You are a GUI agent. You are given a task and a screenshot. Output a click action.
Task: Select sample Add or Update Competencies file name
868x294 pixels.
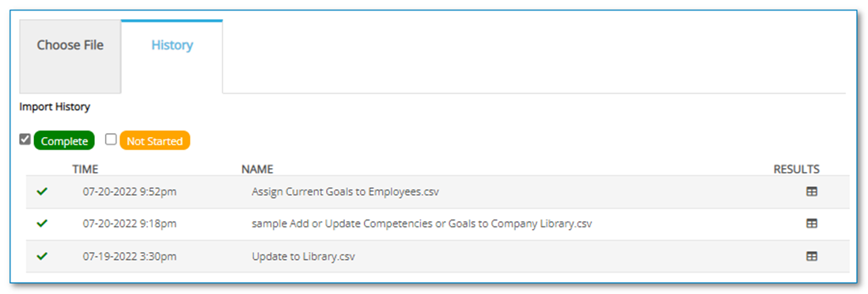(x=422, y=224)
